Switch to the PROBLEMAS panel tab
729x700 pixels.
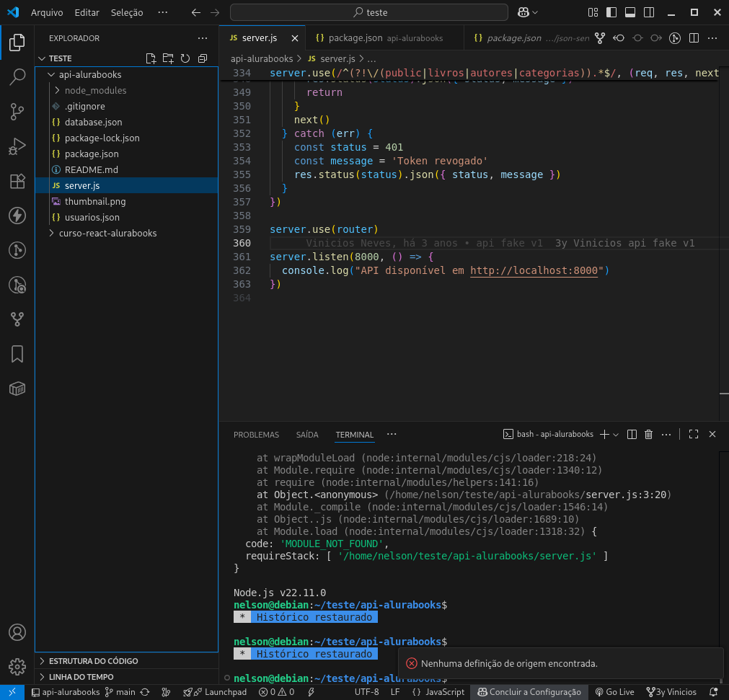click(x=256, y=435)
